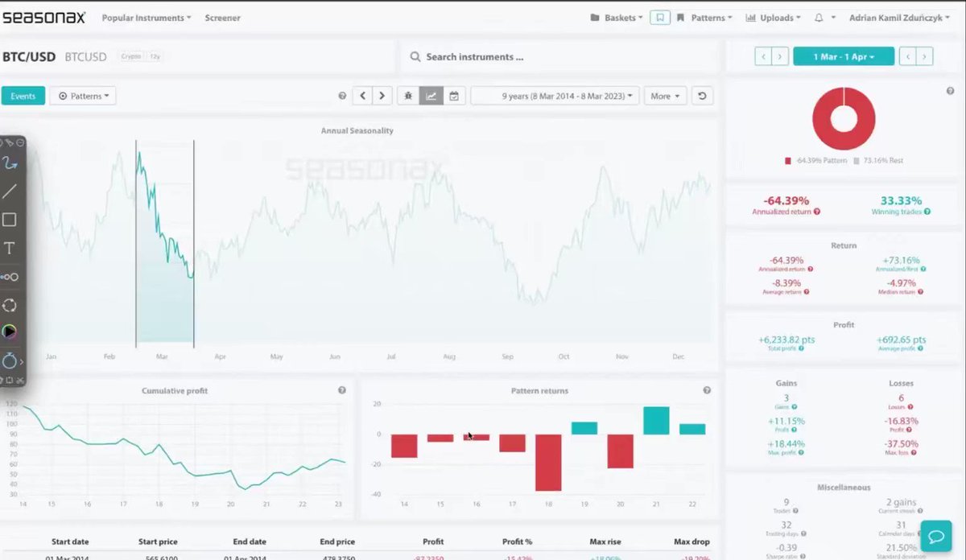
Task: Select the straight line drawing tool
Action: coord(10,191)
